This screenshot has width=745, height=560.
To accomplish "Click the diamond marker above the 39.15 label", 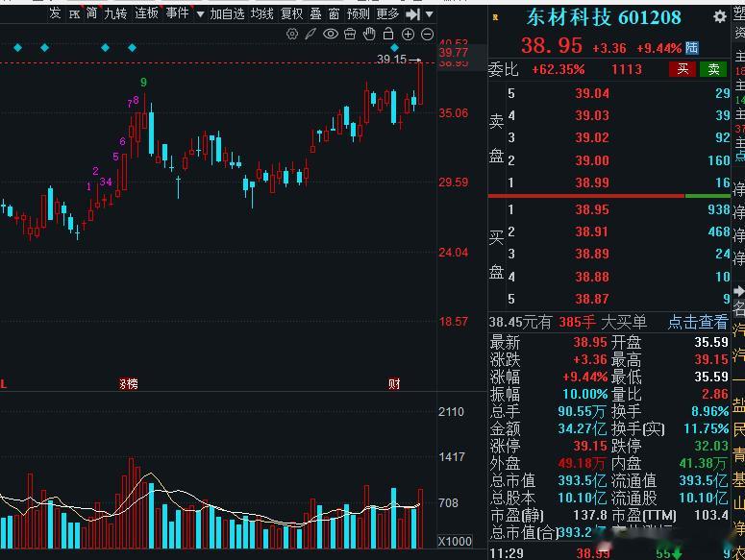I will [394, 47].
